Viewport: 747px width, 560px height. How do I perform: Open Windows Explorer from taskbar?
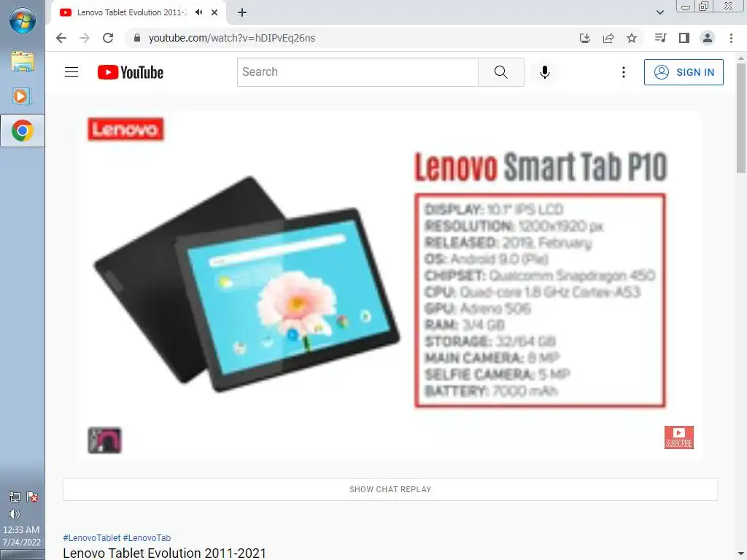[23, 62]
